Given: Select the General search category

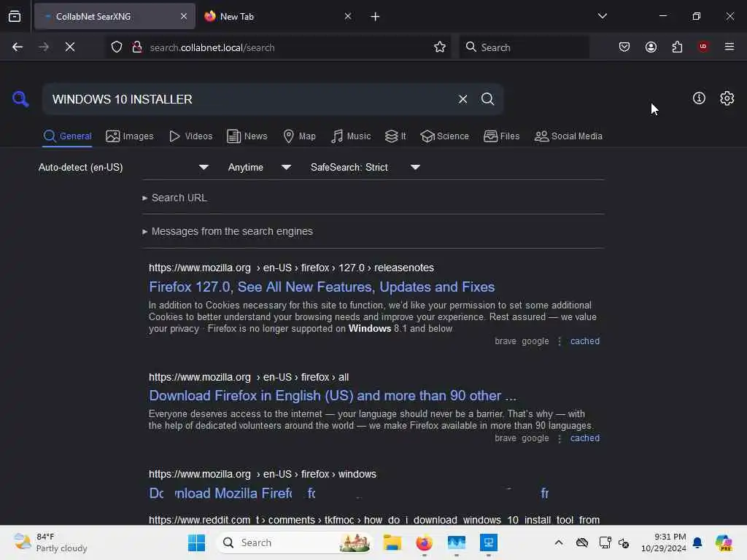Looking at the screenshot, I should (67, 136).
